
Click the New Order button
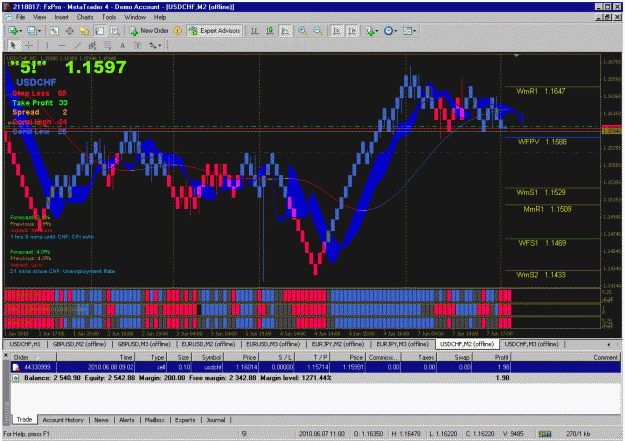[x=149, y=31]
